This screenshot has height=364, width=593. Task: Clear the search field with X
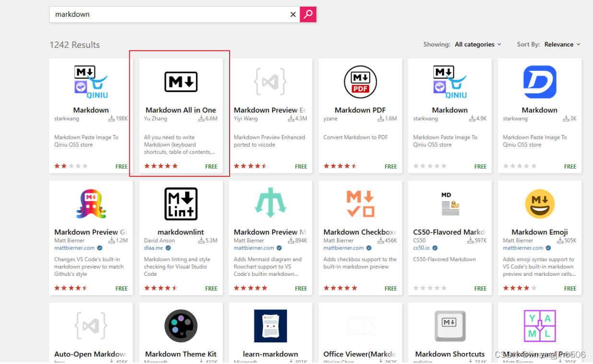pos(293,14)
